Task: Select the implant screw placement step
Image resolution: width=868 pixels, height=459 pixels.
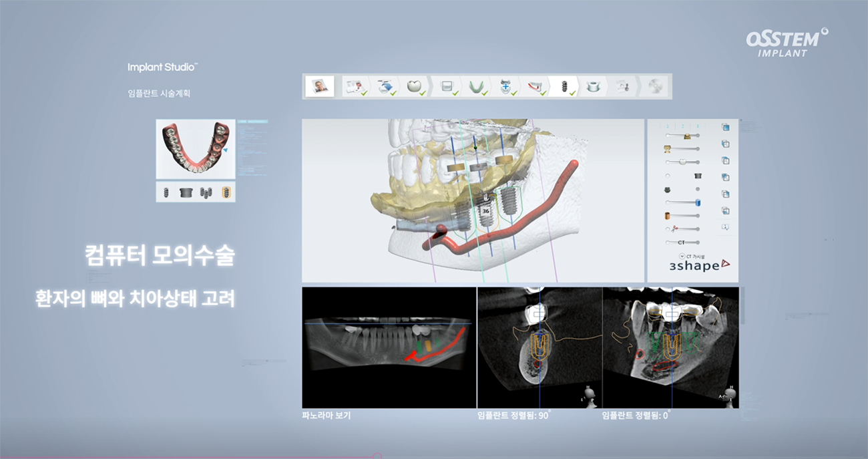Action: pyautogui.click(x=564, y=86)
